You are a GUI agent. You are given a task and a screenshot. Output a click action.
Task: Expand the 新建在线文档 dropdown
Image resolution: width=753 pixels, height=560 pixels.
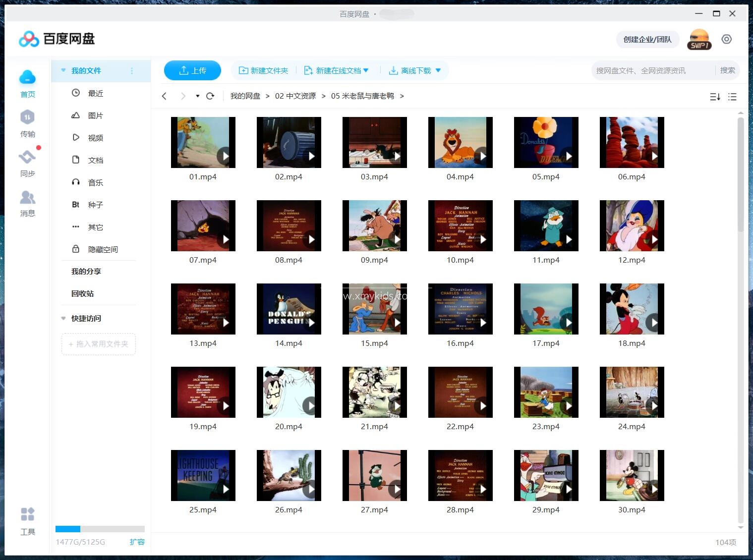[x=366, y=70]
